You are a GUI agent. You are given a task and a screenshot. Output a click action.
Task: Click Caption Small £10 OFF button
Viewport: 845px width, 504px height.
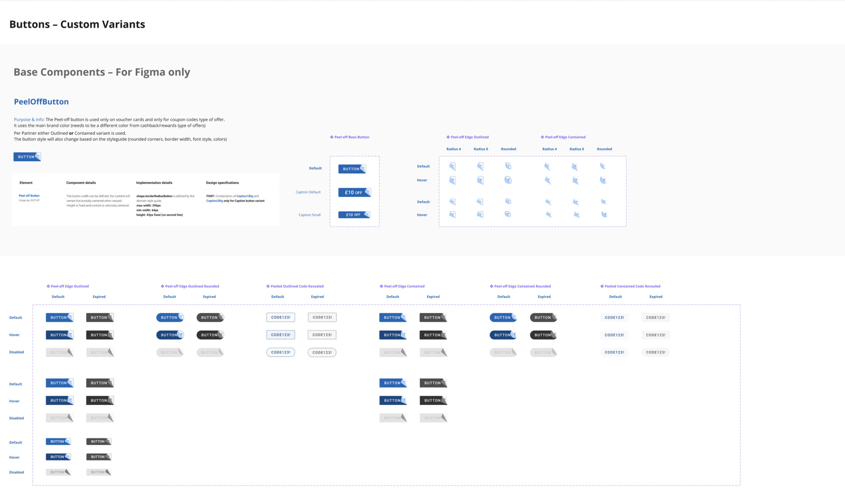point(354,215)
